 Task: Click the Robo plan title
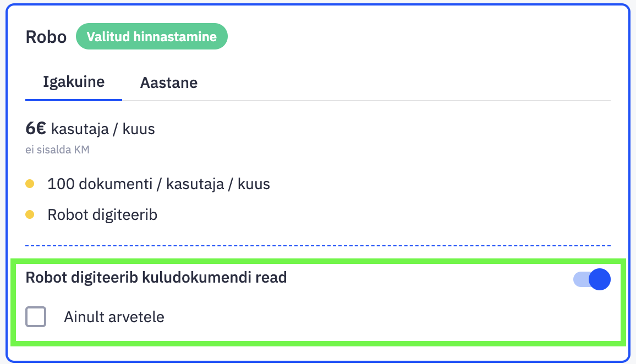point(46,37)
